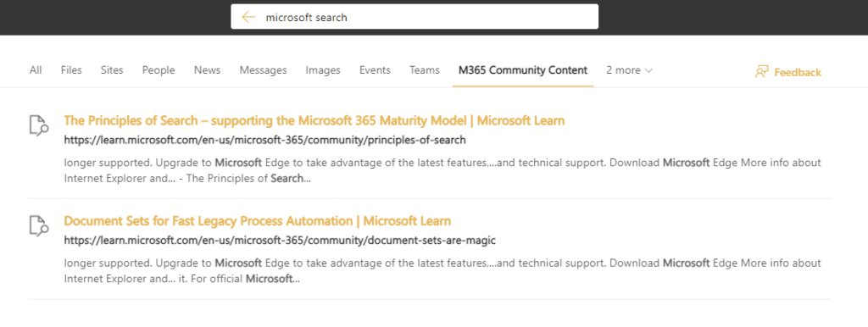This screenshot has height=327, width=868.
Task: Switch to the Messages tab
Action: click(x=263, y=70)
